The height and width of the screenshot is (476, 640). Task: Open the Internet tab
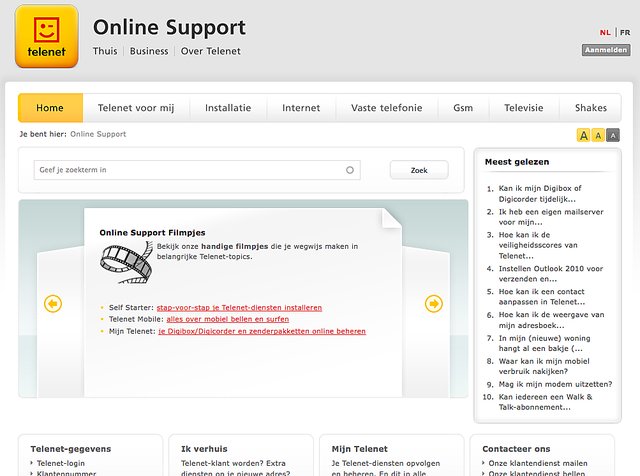coord(301,108)
